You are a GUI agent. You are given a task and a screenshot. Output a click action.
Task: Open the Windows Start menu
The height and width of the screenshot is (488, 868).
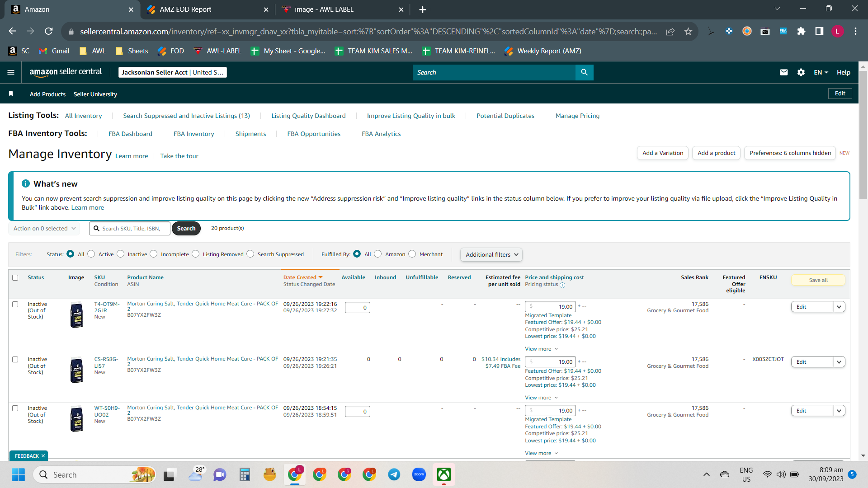click(19, 474)
